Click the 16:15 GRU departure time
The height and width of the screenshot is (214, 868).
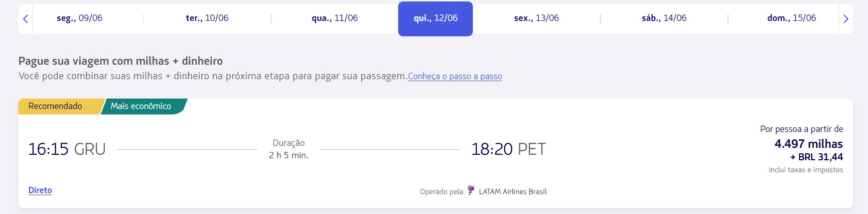pyautogui.click(x=67, y=149)
